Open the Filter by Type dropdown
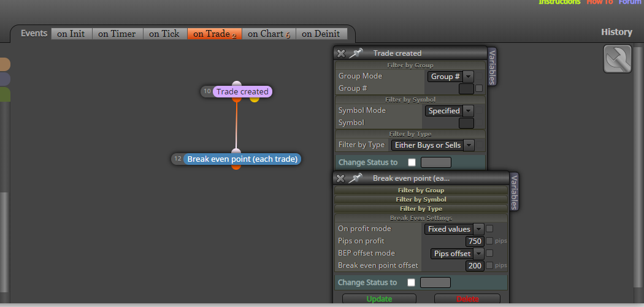 tap(433, 145)
